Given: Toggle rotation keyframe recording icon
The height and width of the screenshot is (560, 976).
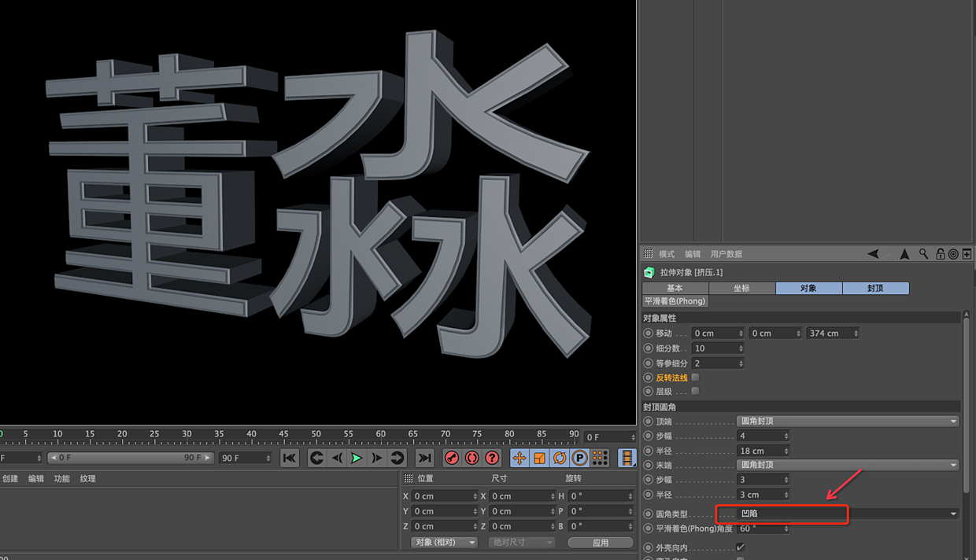Looking at the screenshot, I should point(560,458).
